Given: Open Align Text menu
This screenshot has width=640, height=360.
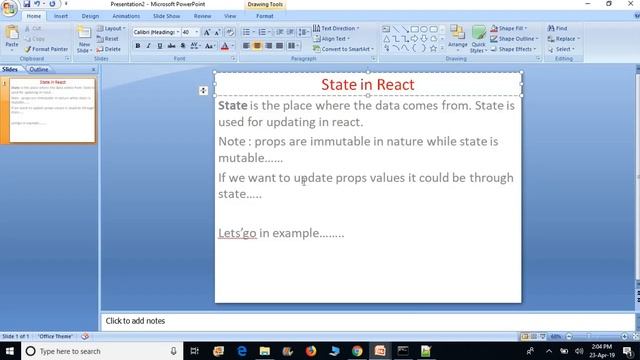Looking at the screenshot, I should click(332, 39).
